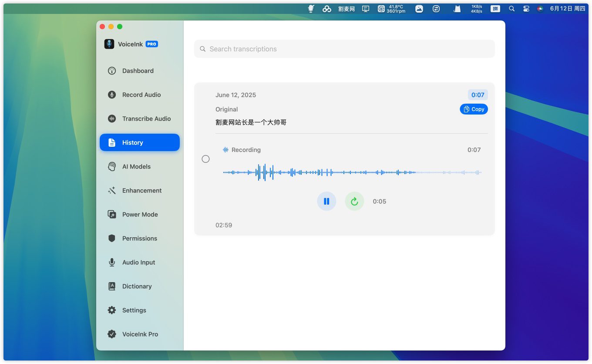Open AI Models brain icon
This screenshot has width=592, height=364.
pyautogui.click(x=112, y=167)
